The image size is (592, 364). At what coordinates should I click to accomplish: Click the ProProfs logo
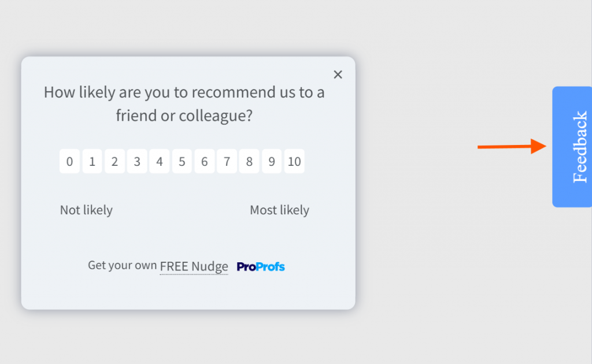pyautogui.click(x=260, y=266)
